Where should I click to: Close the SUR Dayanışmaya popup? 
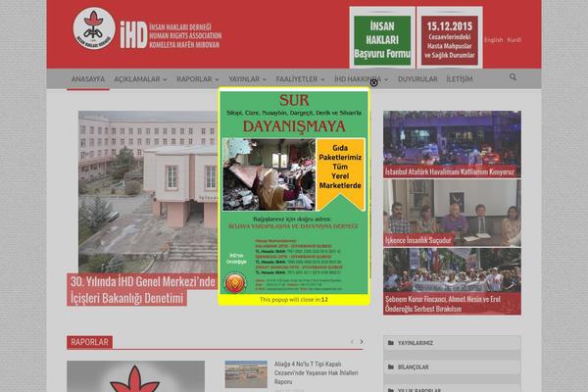tap(373, 82)
